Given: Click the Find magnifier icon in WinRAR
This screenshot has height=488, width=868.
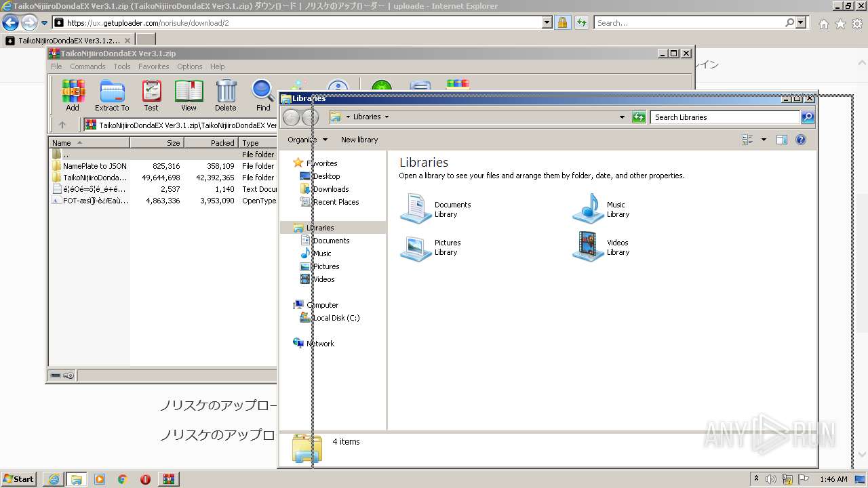Looking at the screenshot, I should point(263,95).
